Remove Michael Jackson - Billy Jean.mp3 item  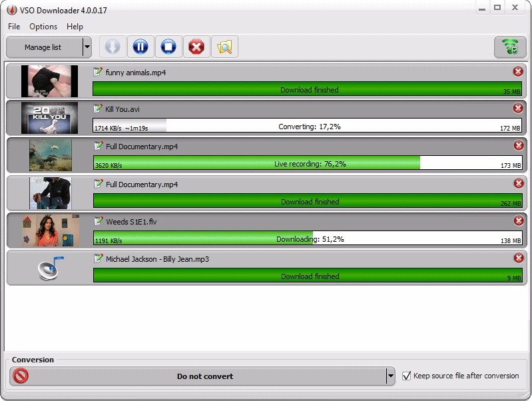pos(519,258)
